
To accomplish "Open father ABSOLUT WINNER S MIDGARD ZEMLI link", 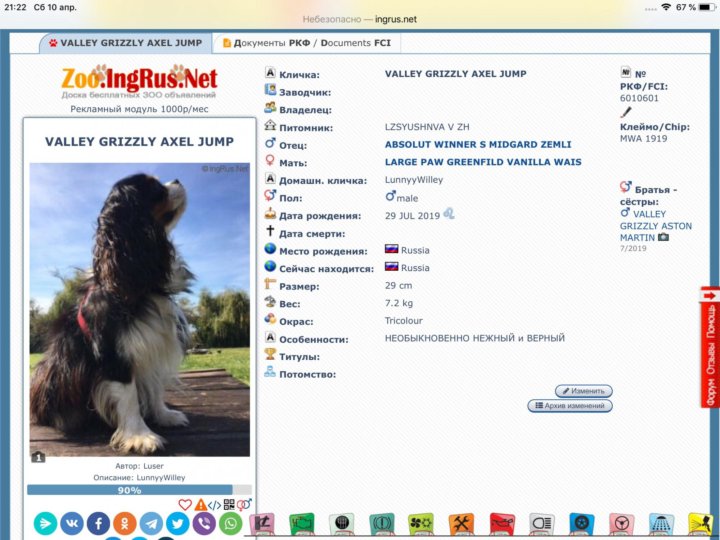I will [x=477, y=145].
